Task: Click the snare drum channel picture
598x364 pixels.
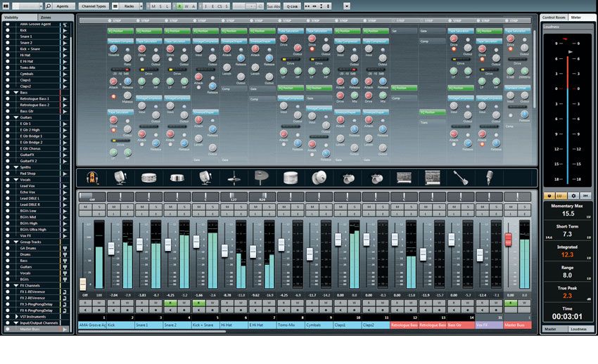Action: (148, 178)
